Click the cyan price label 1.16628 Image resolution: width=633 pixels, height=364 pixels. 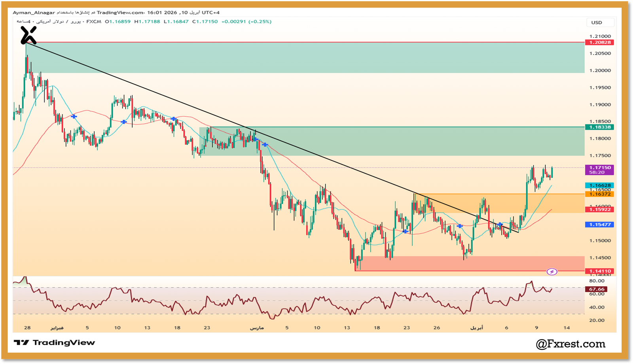tap(599, 185)
